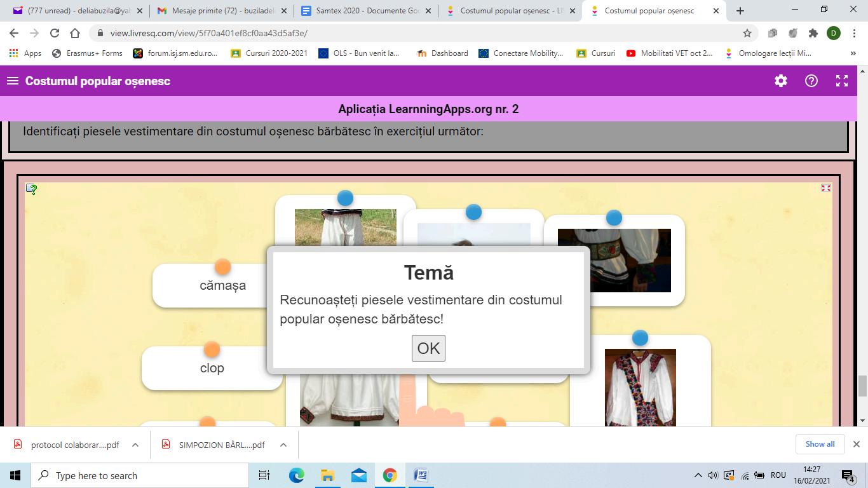Expand options for SIMPOZION pdf download
Image resolution: width=868 pixels, height=488 pixels.
coord(283,445)
